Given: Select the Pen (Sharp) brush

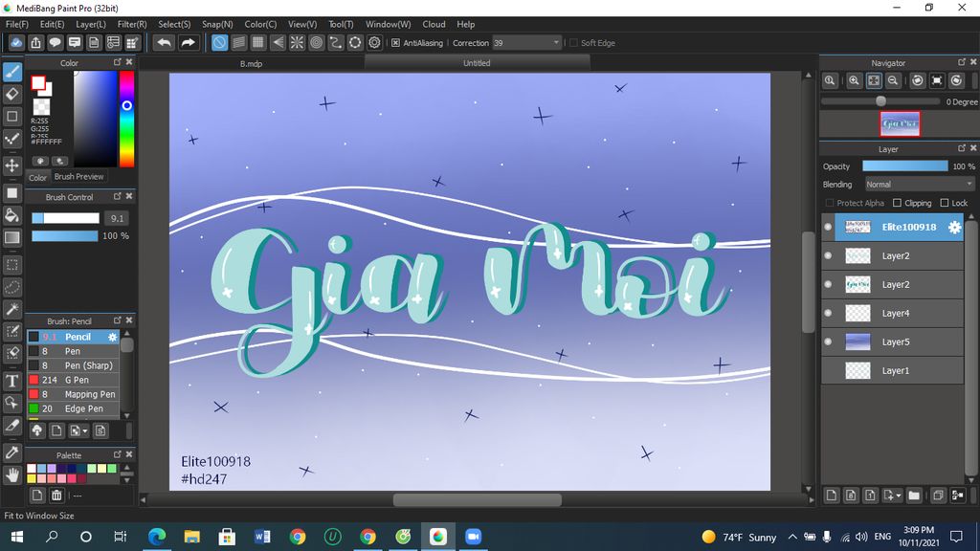Looking at the screenshot, I should point(73,365).
